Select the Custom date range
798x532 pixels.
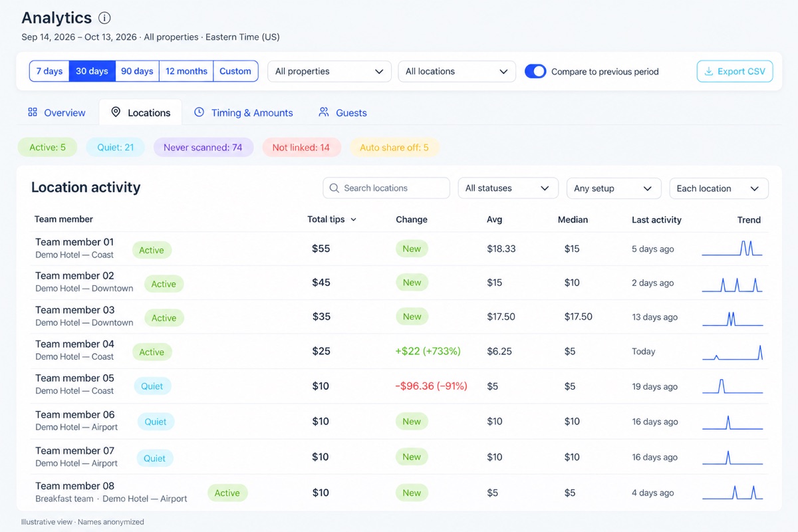click(235, 71)
